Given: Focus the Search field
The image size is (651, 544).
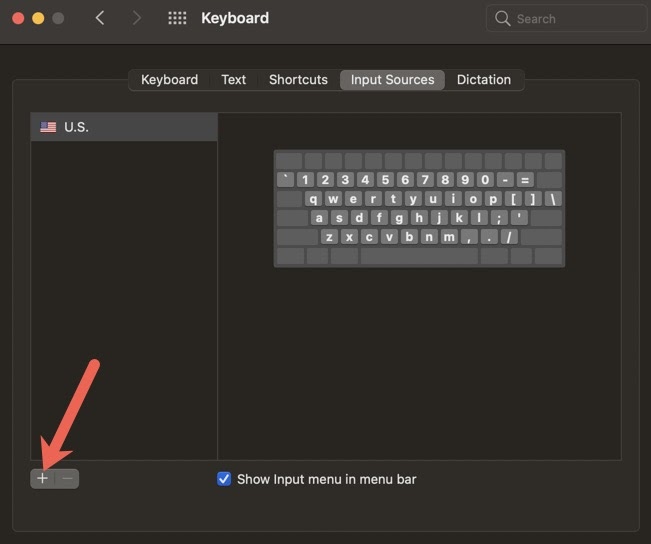Looking at the screenshot, I should pyautogui.click(x=566, y=19).
